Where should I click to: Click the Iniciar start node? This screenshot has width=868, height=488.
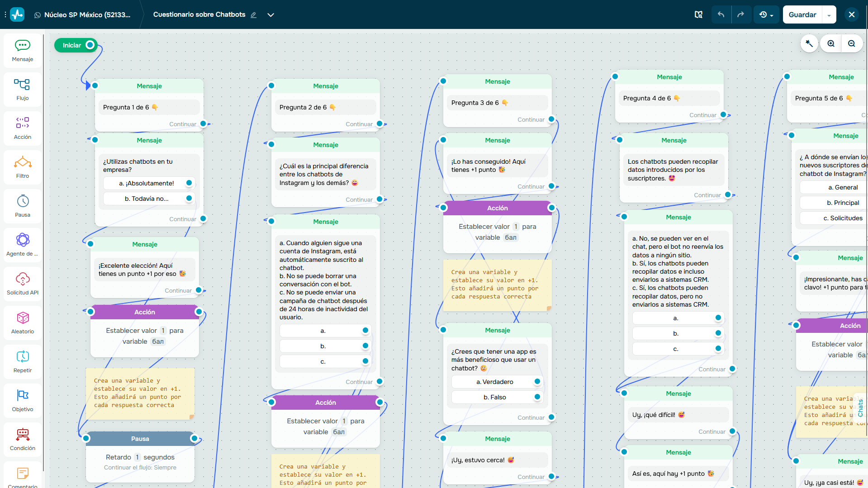[x=72, y=45]
